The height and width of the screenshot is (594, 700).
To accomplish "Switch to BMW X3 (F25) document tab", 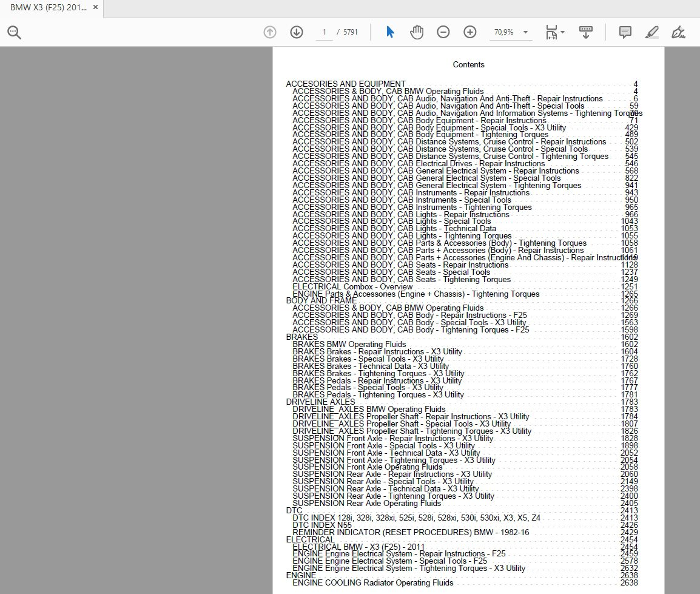I will point(48,8).
